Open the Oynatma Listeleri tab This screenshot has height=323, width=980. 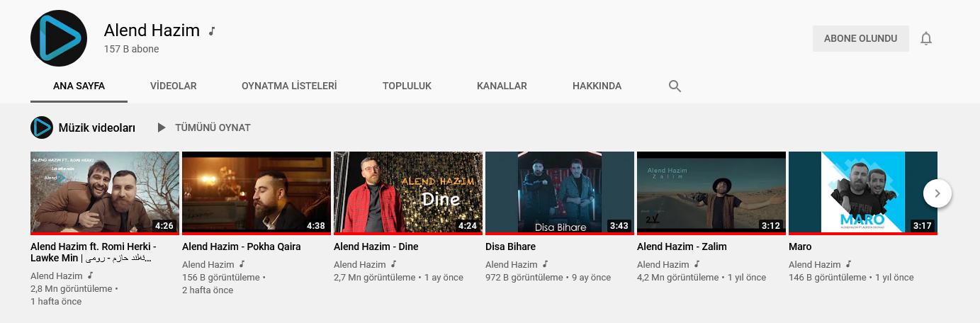[x=289, y=86]
